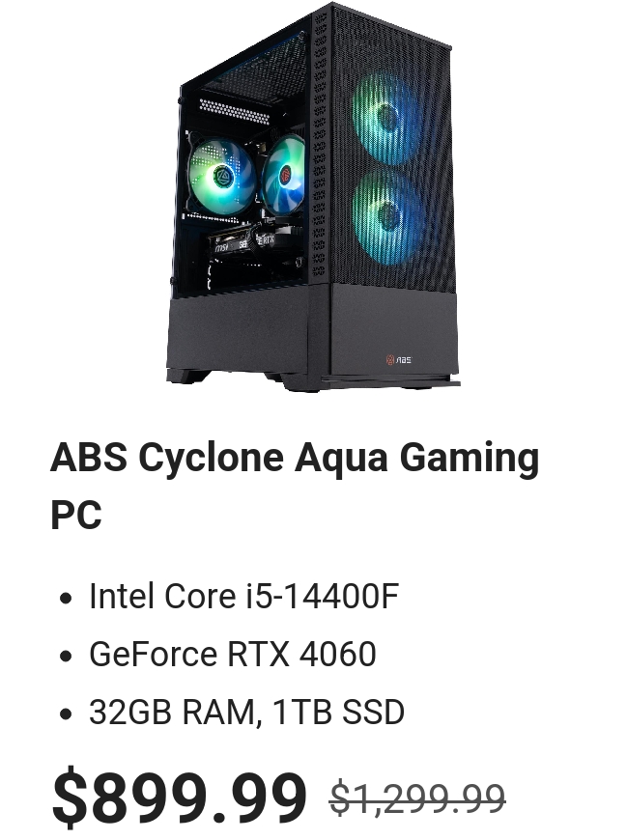Click the upper front RGB fan
The width and height of the screenshot is (627, 840).
[x=386, y=119]
